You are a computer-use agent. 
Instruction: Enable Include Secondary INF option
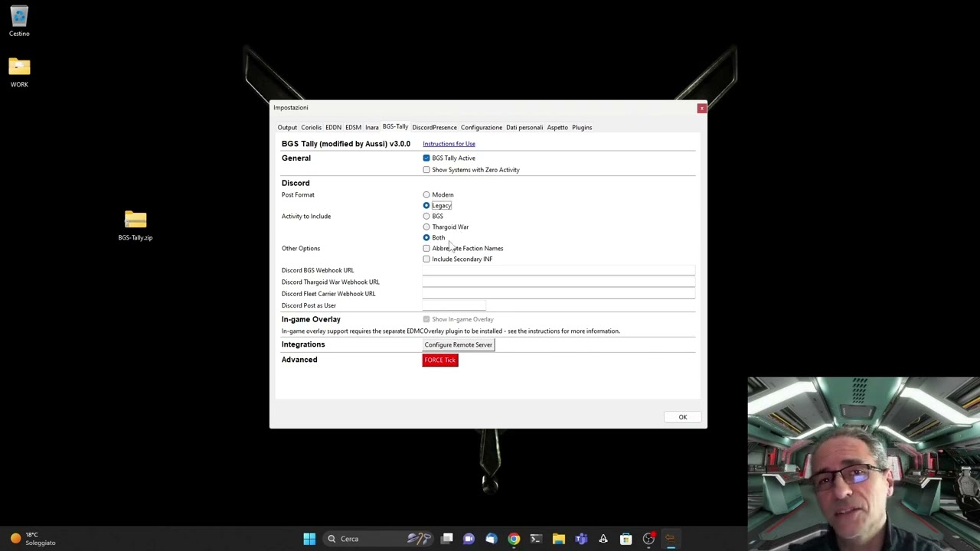pos(426,259)
